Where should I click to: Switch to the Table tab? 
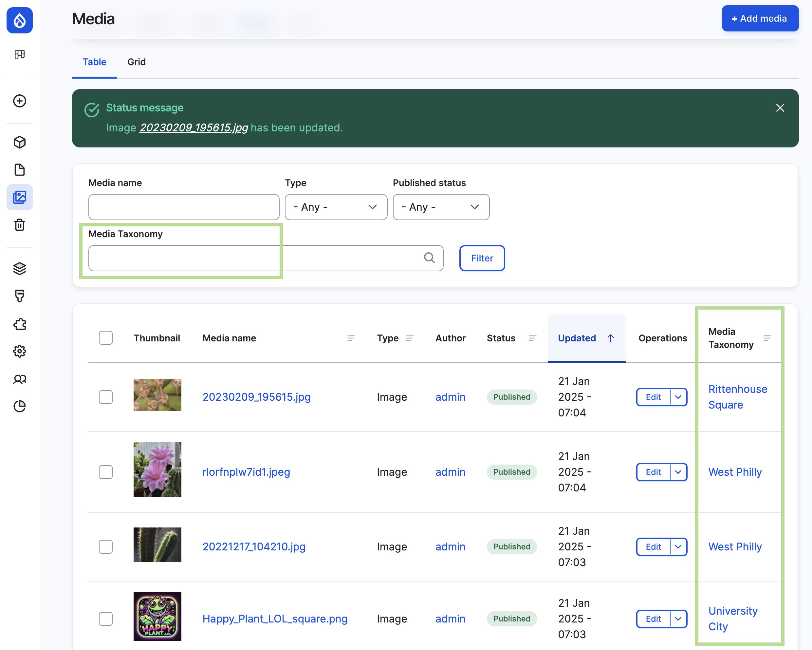point(95,62)
